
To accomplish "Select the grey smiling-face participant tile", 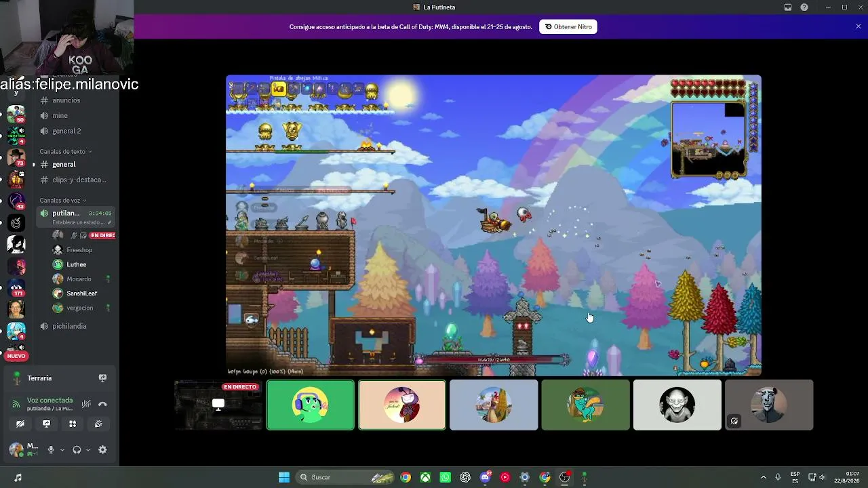I will 677,405.
